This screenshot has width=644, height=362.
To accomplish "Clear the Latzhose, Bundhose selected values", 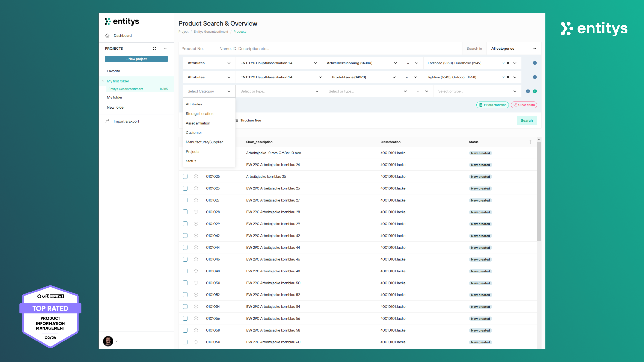I will 508,63.
